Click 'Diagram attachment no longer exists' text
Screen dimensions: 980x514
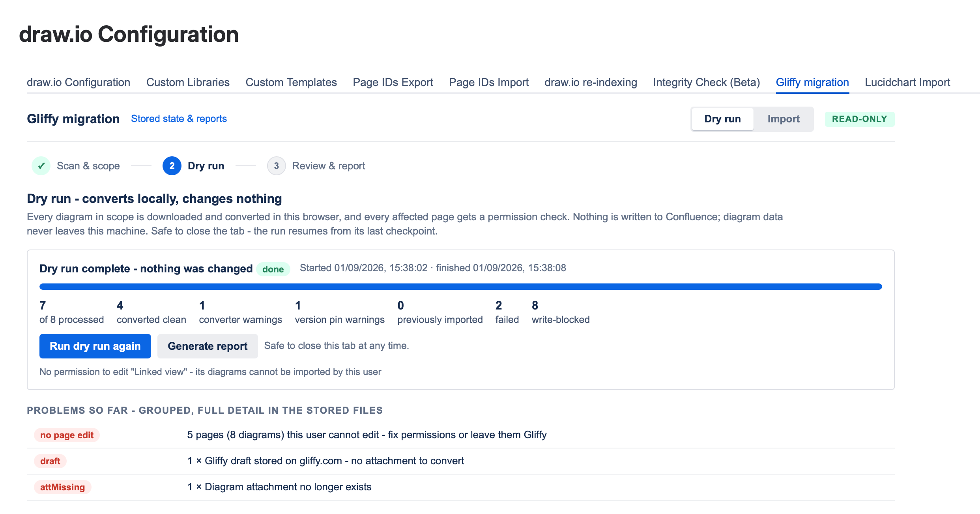(279, 487)
